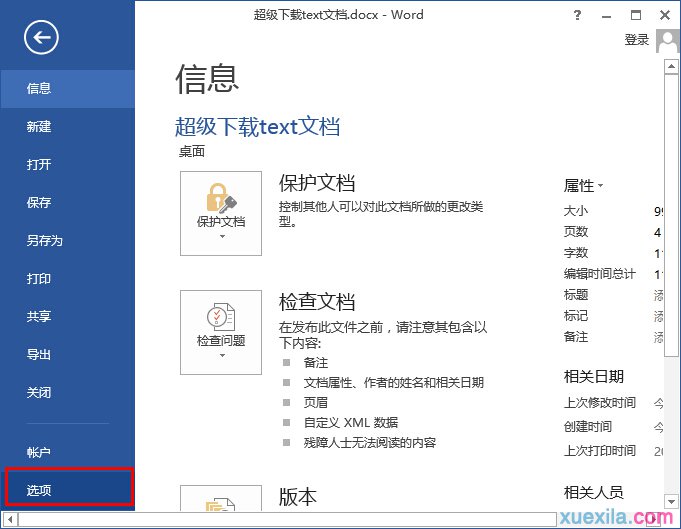Screen dimensions: 681x529
Task: Click the user avatar icon
Action: pyautogui.click(x=668, y=41)
